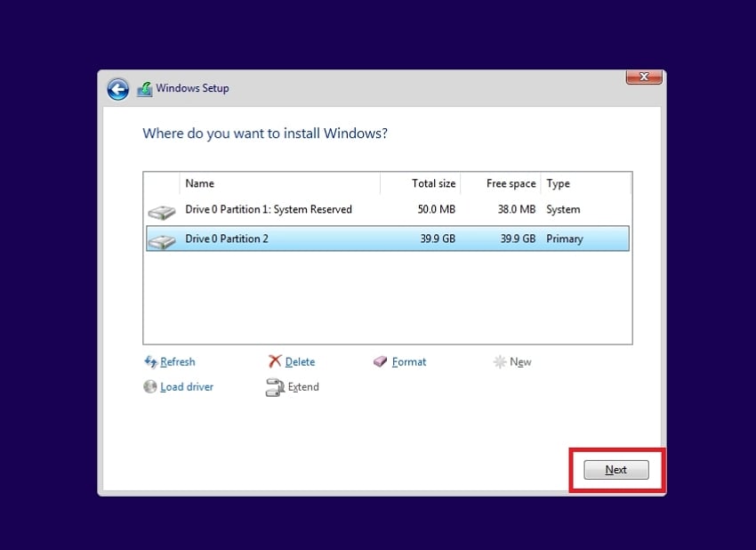Click the heading Where do you want to install Windows
The image size is (756, 550).
tap(265, 133)
